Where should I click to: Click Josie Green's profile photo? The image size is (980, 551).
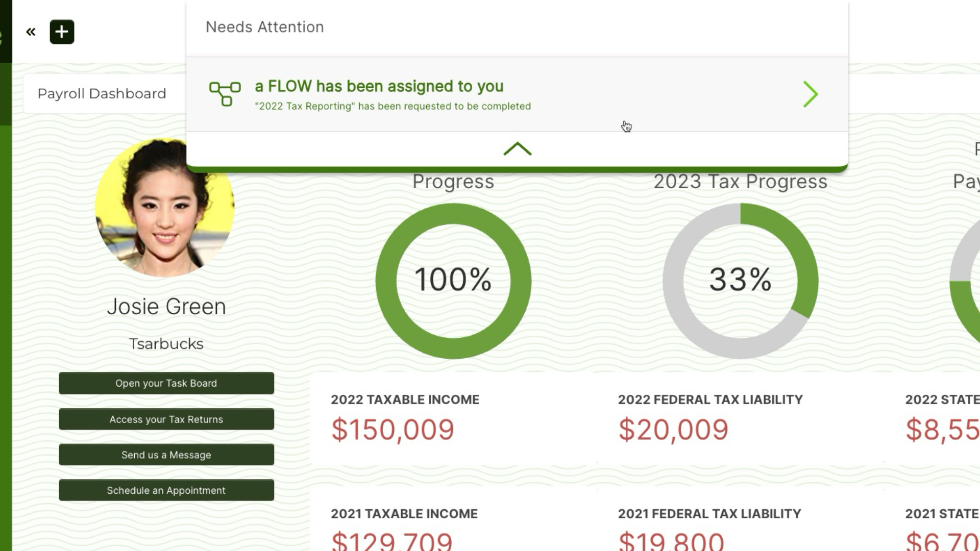pos(165,208)
